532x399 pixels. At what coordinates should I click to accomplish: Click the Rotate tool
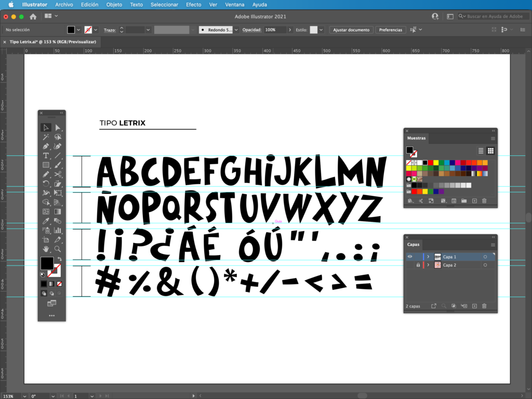pyautogui.click(x=46, y=183)
